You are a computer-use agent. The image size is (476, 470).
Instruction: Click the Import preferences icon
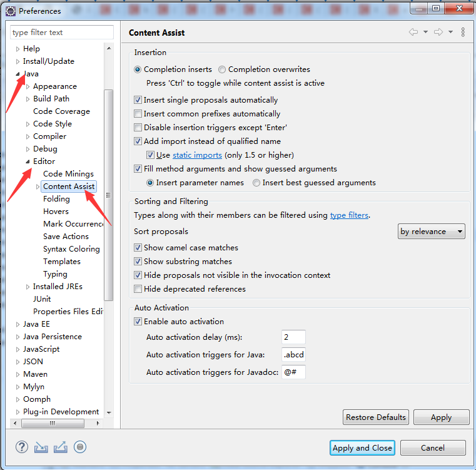(41, 447)
